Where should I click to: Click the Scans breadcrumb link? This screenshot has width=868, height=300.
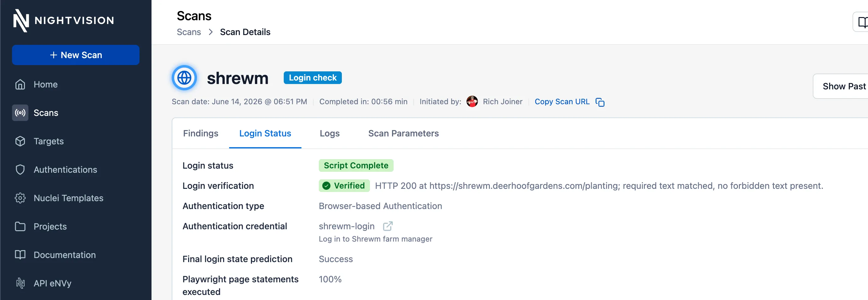click(189, 32)
